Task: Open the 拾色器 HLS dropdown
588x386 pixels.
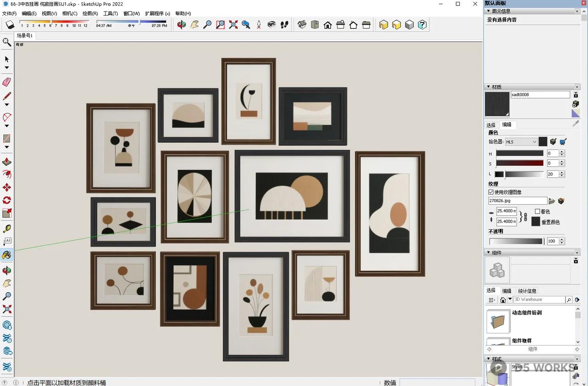Action: tap(521, 142)
